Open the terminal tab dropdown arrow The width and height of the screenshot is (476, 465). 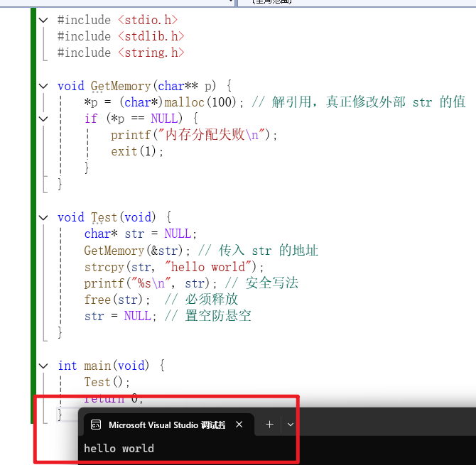point(291,425)
